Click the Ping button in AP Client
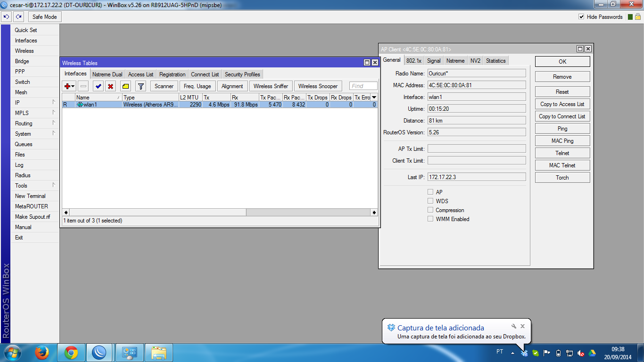Image resolution: width=644 pixels, height=362 pixels. (562, 129)
